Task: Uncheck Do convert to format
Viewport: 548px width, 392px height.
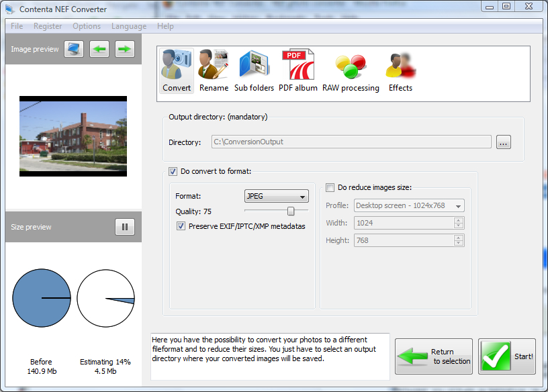Action: (173, 171)
